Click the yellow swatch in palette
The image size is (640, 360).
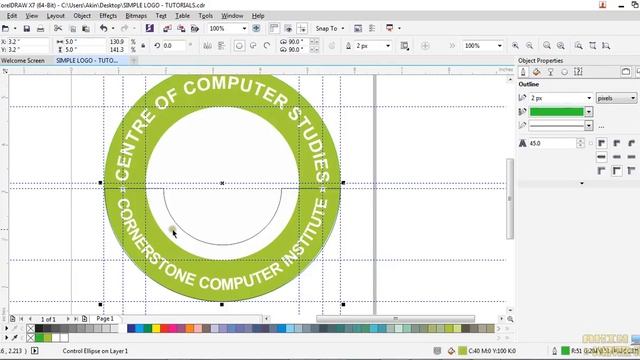coord(156,328)
